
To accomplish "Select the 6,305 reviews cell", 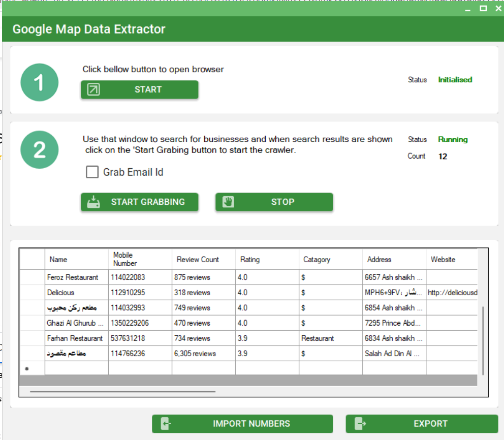I will click(x=204, y=354).
